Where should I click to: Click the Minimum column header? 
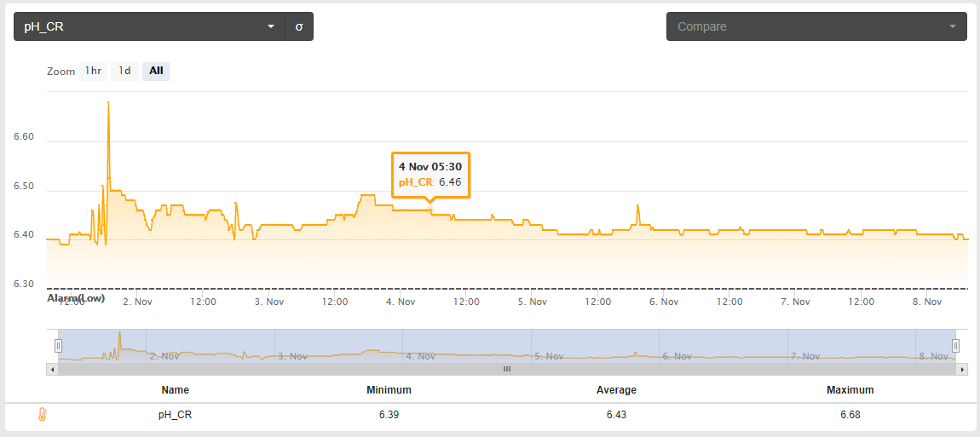click(x=389, y=390)
